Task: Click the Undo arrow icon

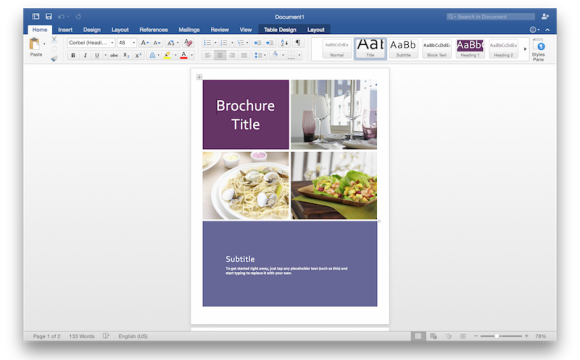Action: [x=61, y=16]
